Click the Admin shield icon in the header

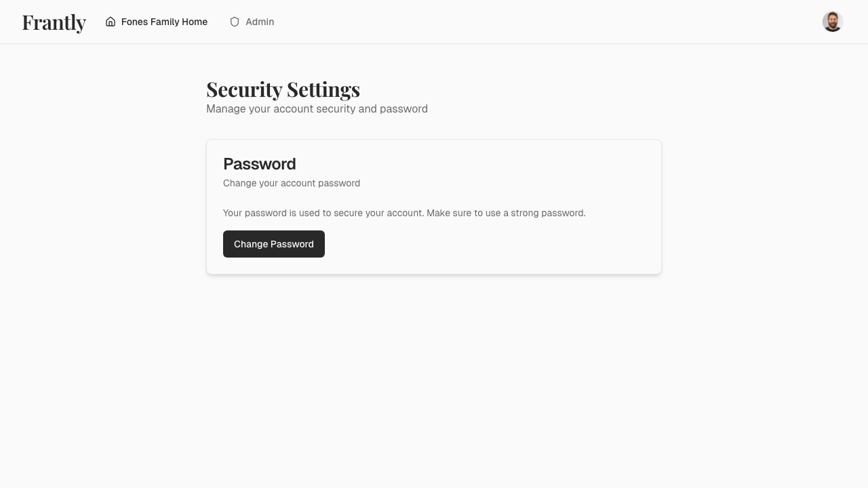[x=234, y=22]
